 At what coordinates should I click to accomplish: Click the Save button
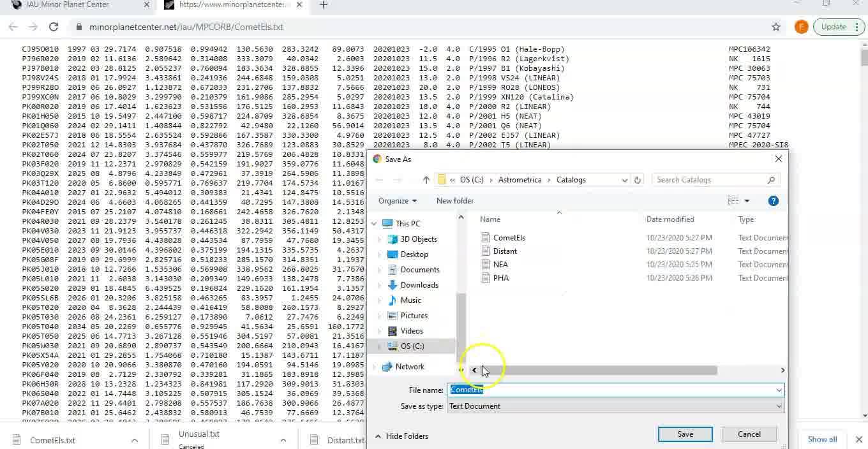tap(685, 434)
